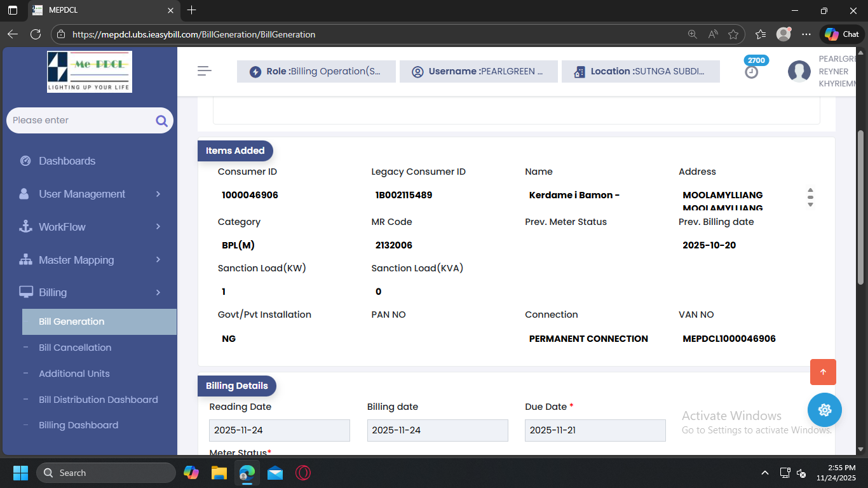Viewport: 868px width, 488px height.
Task: Open the Dashboards sidebar item
Action: point(67,161)
